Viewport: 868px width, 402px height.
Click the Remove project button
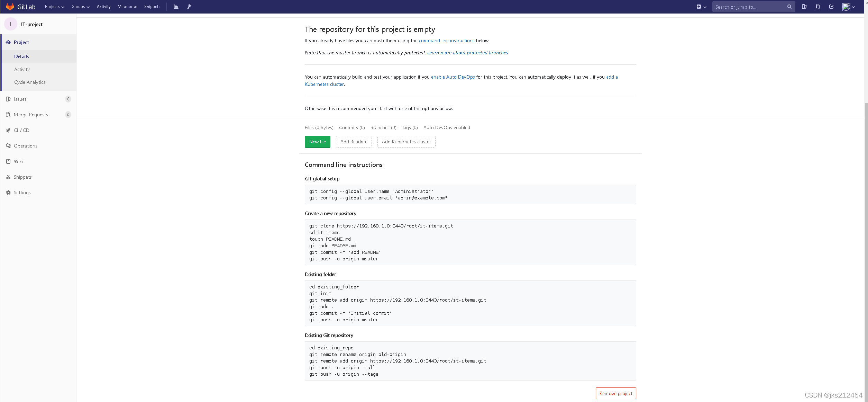click(615, 393)
